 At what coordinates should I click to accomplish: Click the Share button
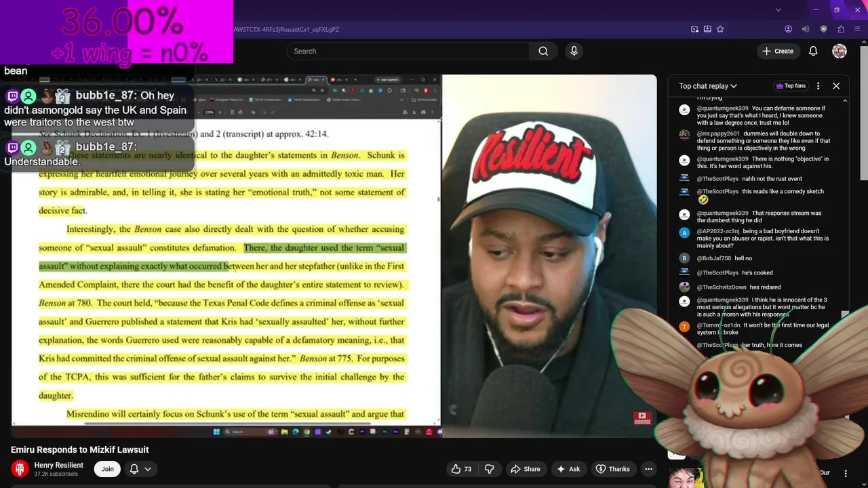pyautogui.click(x=525, y=469)
